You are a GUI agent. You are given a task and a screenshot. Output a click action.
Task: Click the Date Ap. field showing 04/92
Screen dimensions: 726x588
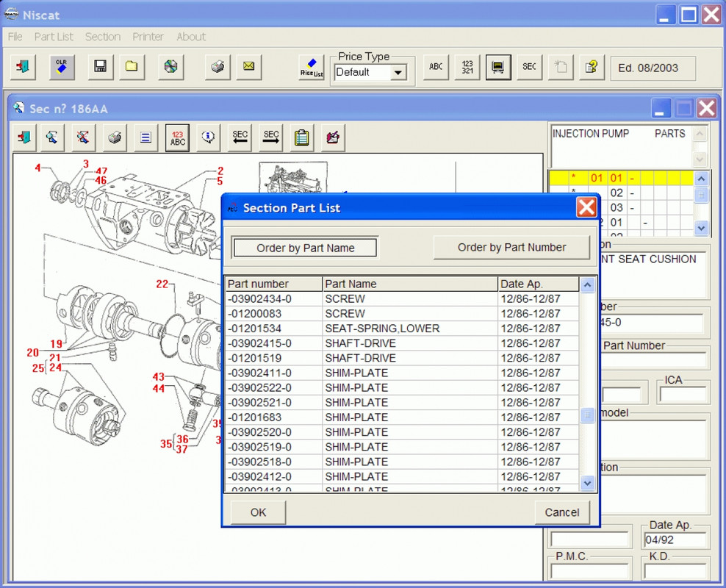(x=675, y=539)
